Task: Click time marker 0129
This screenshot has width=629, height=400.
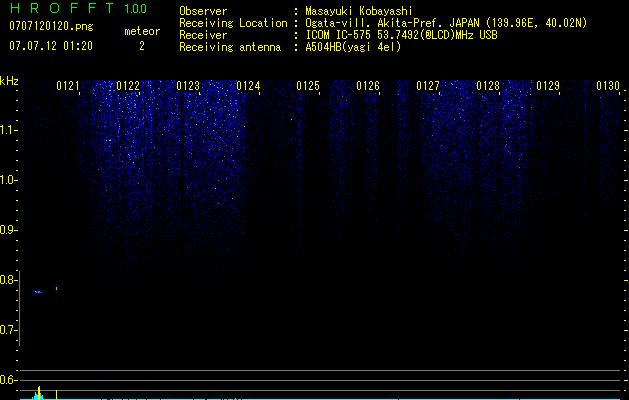Action: [548, 85]
